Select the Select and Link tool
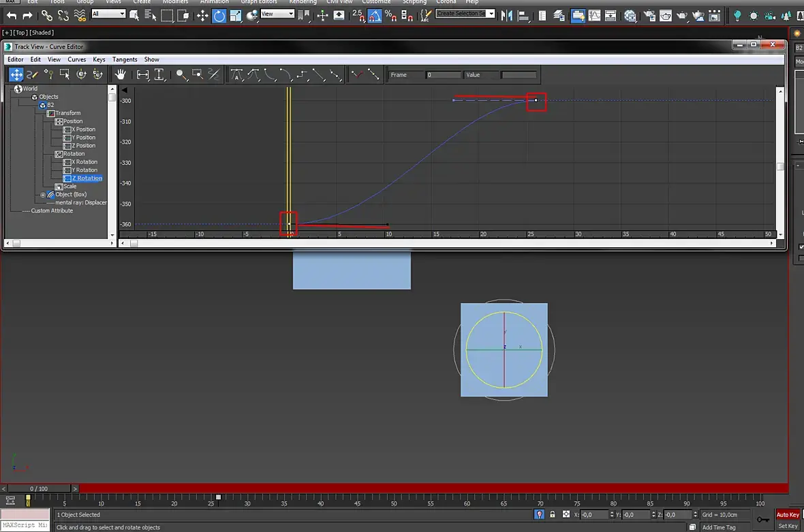Viewport: 804px width, 532px height. tap(46, 16)
